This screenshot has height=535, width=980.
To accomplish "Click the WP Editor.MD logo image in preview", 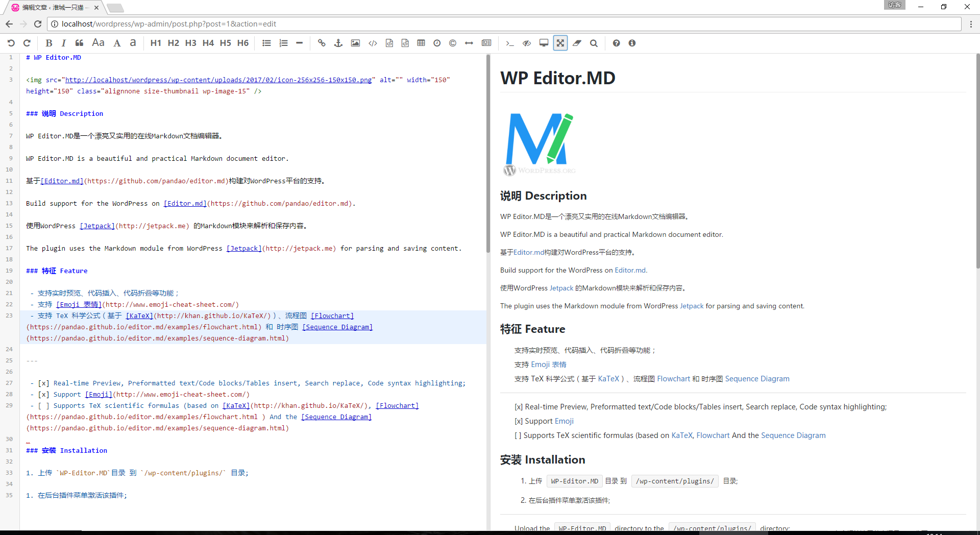I will (540, 144).
